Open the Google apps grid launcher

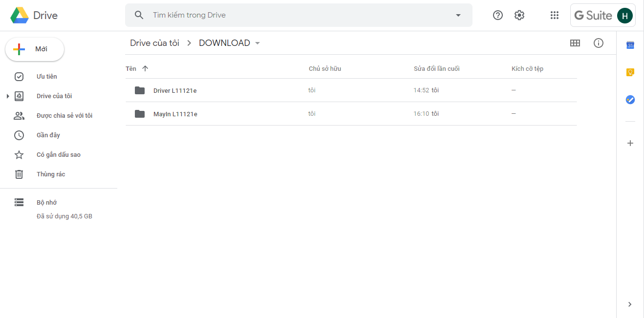[554, 15]
